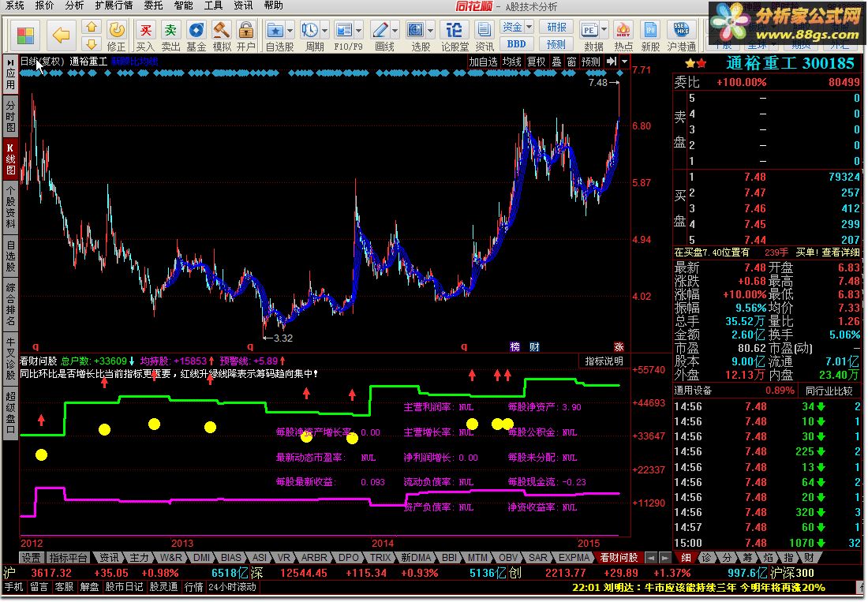Click 查看详细 link in order panel

click(840, 252)
